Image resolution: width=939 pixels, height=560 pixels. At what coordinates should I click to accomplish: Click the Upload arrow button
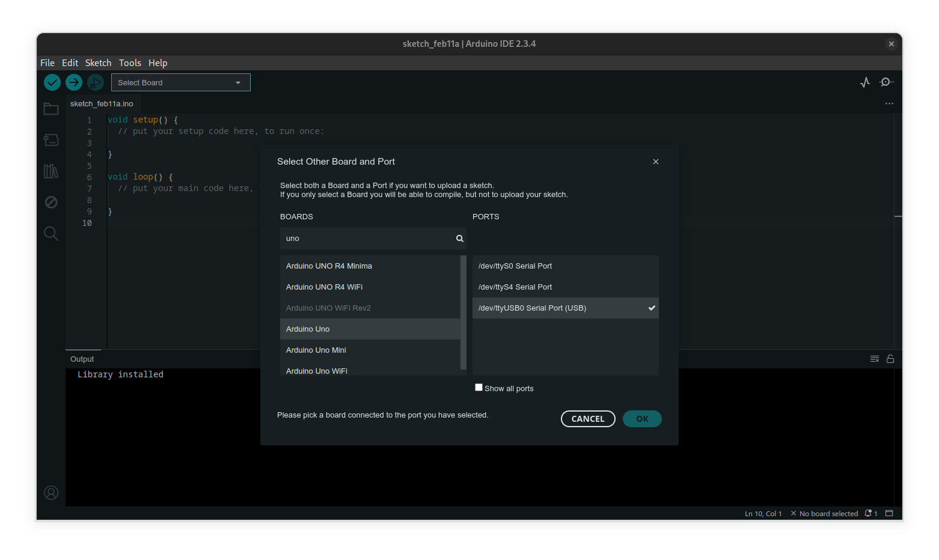pos(74,82)
